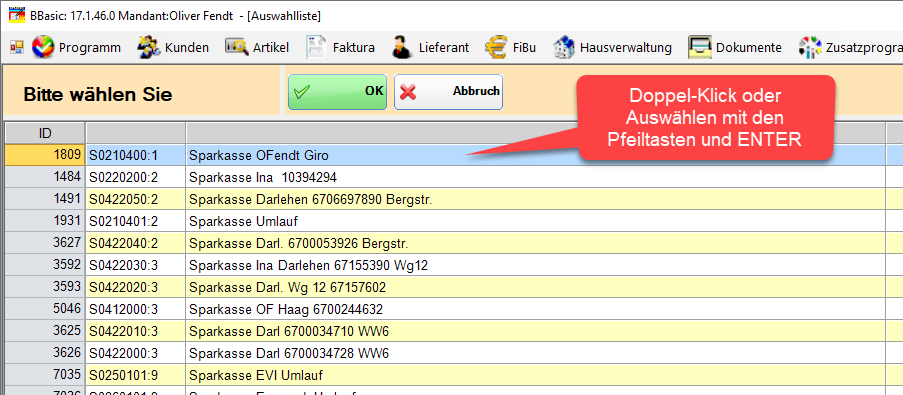This screenshot has width=903, height=395.
Task: Click the small window grid icon left of Programm
Action: pos(17,47)
